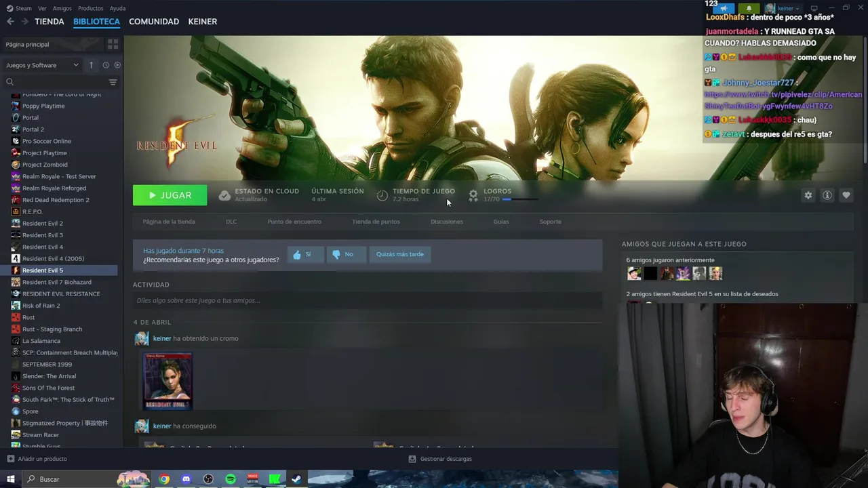The image size is (868, 488).
Task: Open the BIBLIOTECA tab
Action: tap(96, 22)
